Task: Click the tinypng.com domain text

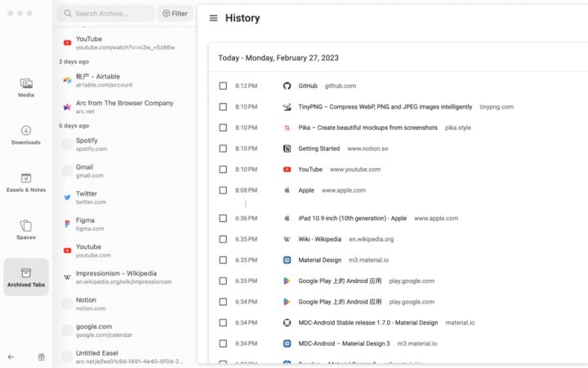Action: pyautogui.click(x=497, y=107)
